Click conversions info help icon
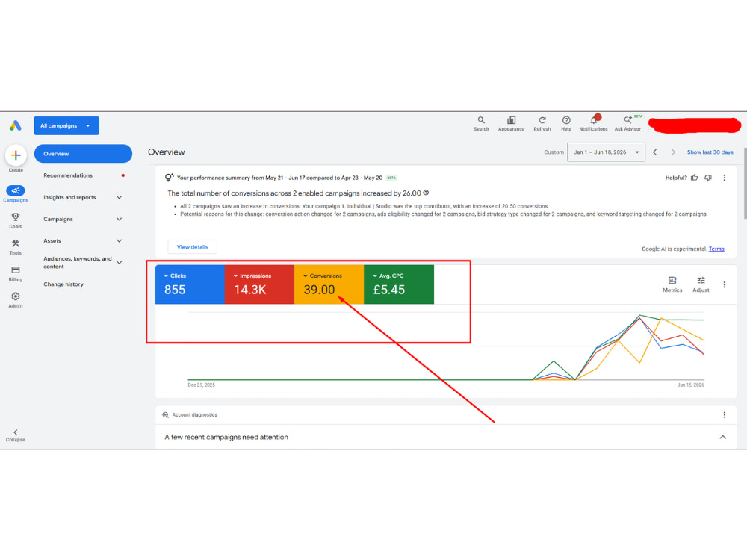 pyautogui.click(x=426, y=193)
